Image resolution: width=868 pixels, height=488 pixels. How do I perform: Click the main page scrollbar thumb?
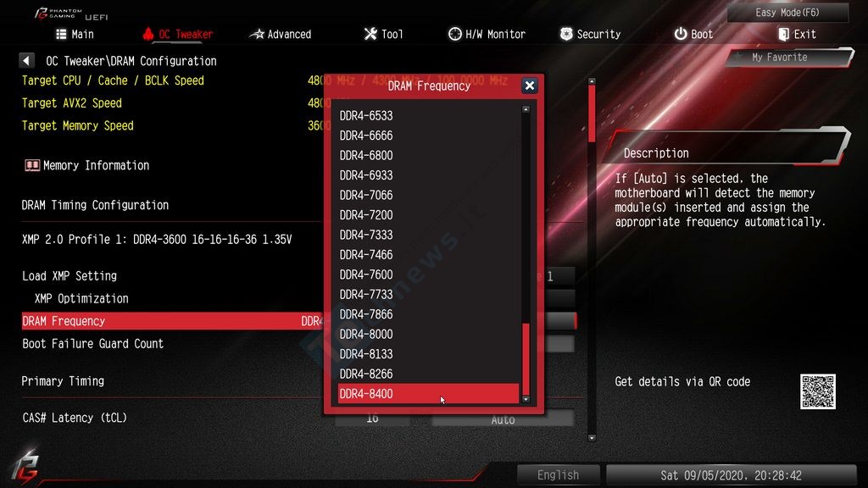click(592, 114)
